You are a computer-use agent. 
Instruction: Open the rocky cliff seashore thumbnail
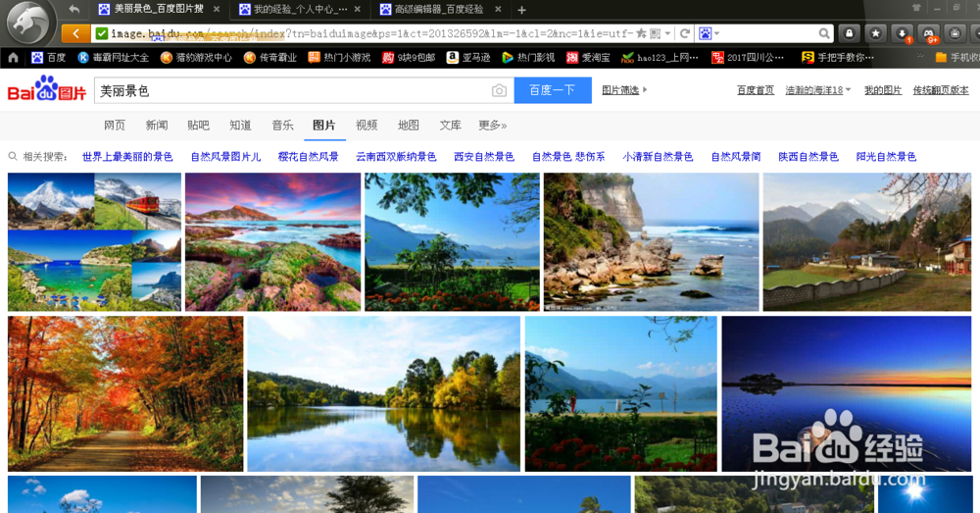[x=652, y=242]
